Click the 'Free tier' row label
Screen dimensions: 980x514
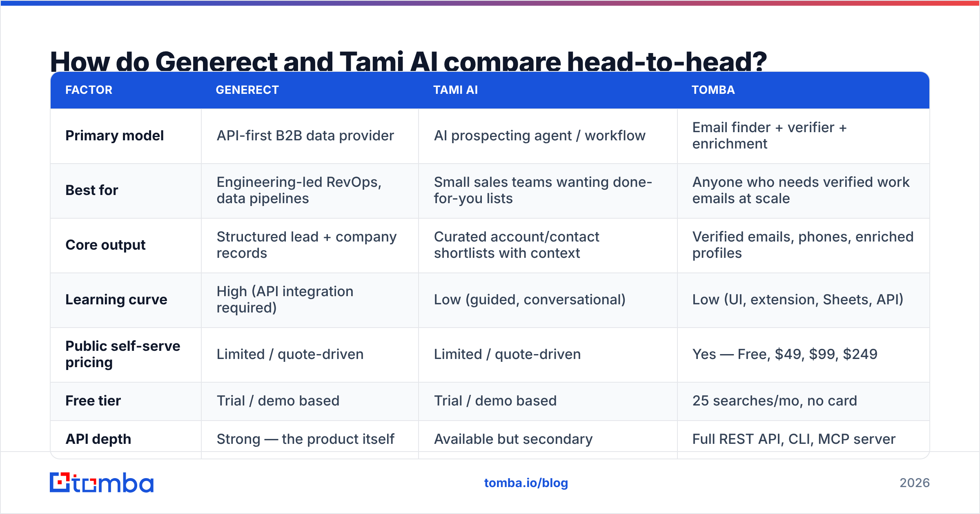[93, 401]
